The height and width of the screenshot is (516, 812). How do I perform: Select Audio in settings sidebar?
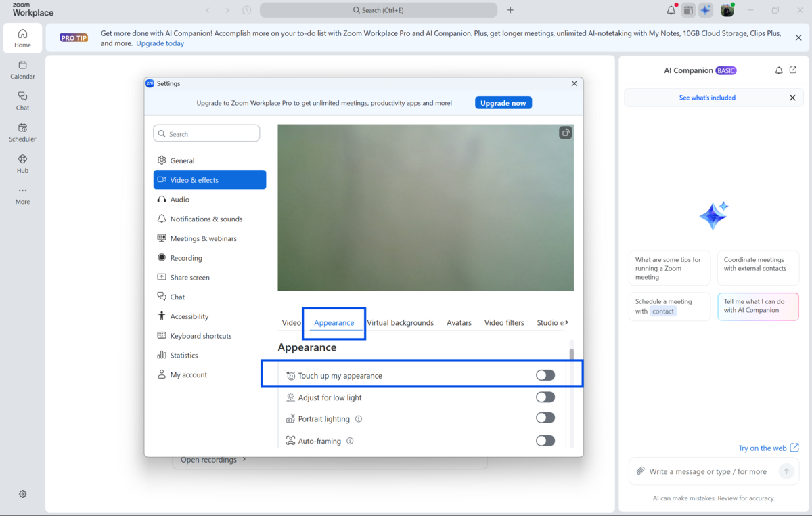coord(179,200)
